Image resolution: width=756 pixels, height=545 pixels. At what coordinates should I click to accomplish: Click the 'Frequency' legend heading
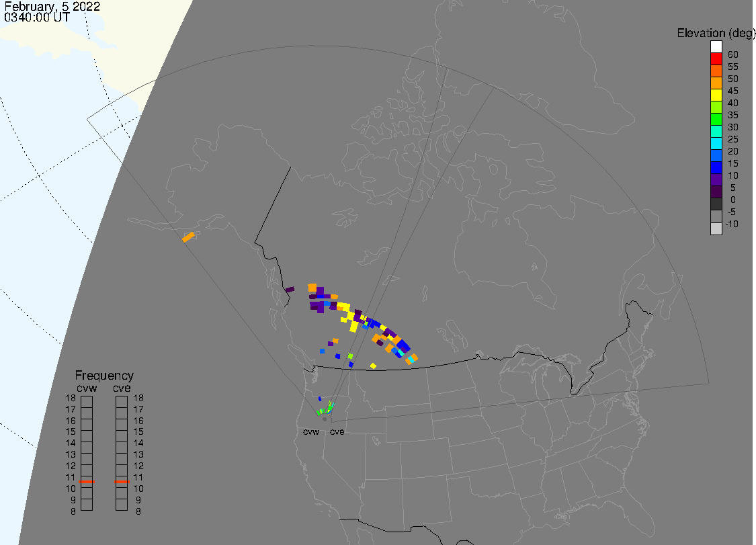click(x=104, y=375)
